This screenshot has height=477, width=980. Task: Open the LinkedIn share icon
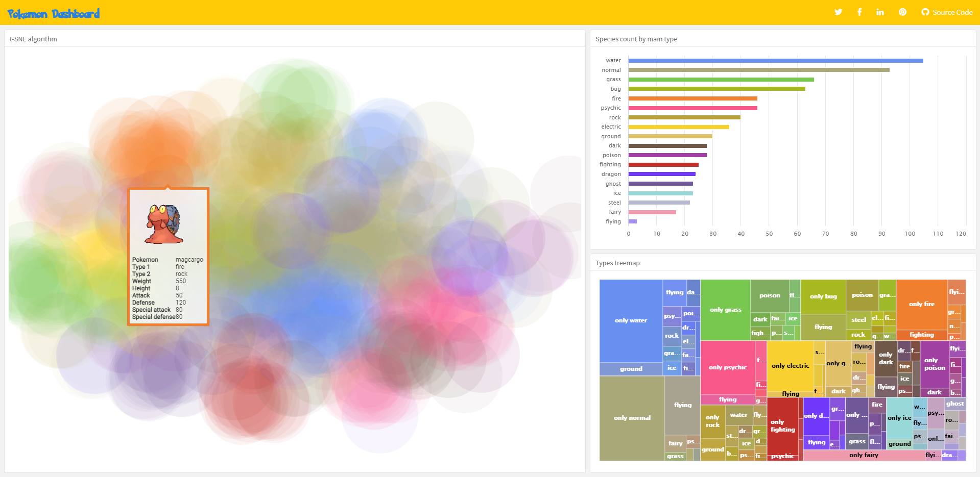pos(880,12)
